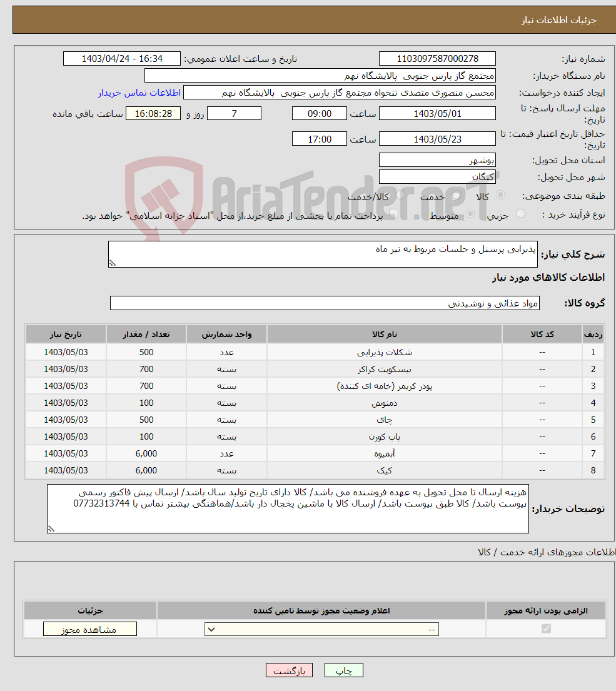Click the کد کالا column header

542,334
